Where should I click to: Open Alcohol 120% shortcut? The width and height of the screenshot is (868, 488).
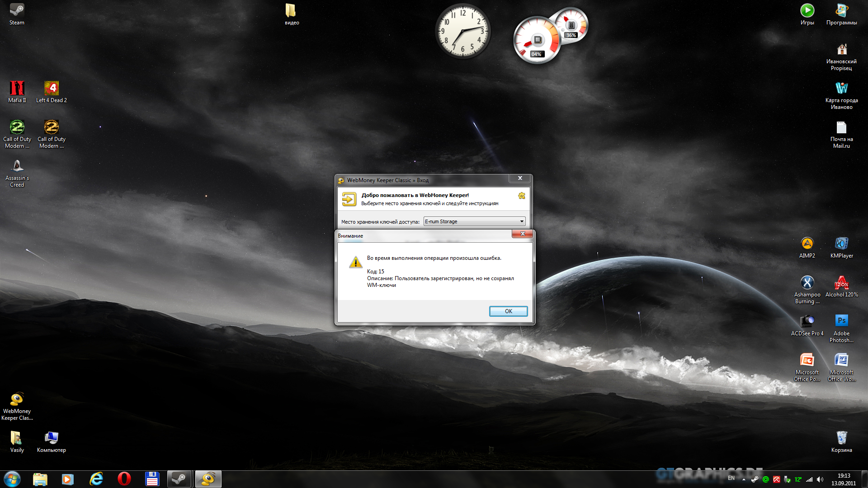(x=841, y=286)
